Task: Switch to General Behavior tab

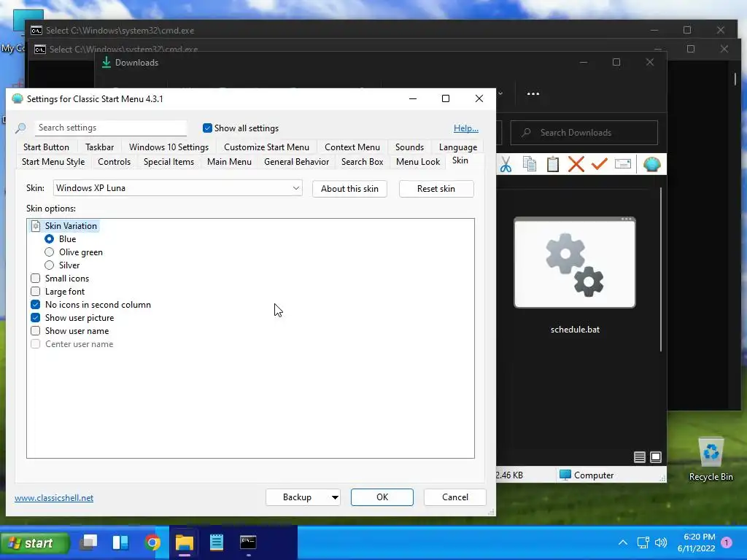Action: (296, 162)
